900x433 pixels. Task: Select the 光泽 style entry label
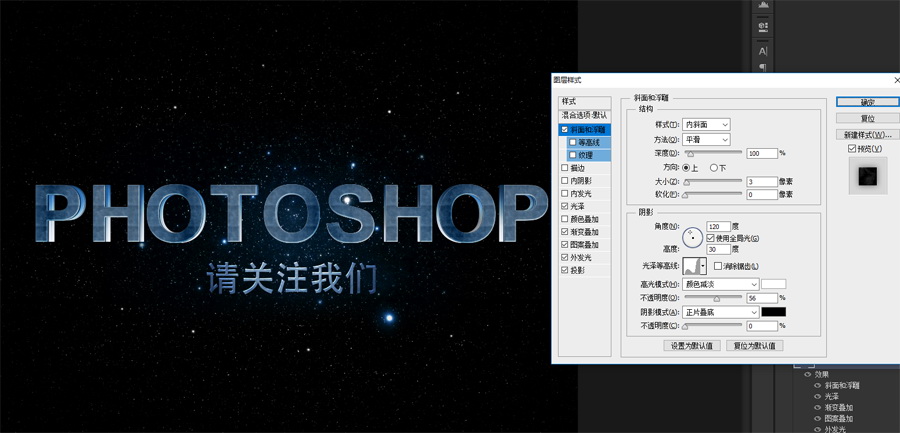point(577,206)
